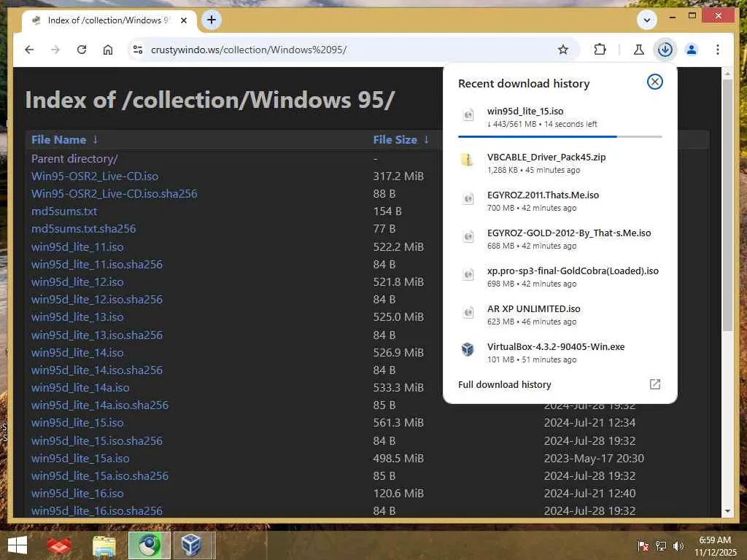This screenshot has height=560, width=747.
Task: Close the Index of /collection tab
Action: coord(184,20)
